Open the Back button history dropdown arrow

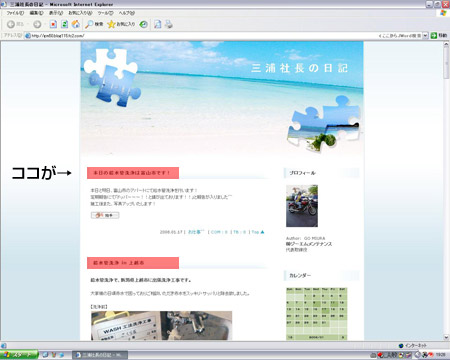(28, 24)
